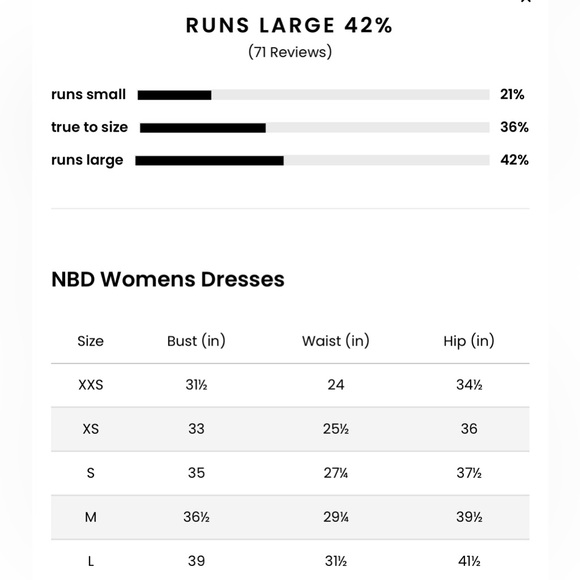Click the Hip (in) column header

pyautogui.click(x=469, y=341)
